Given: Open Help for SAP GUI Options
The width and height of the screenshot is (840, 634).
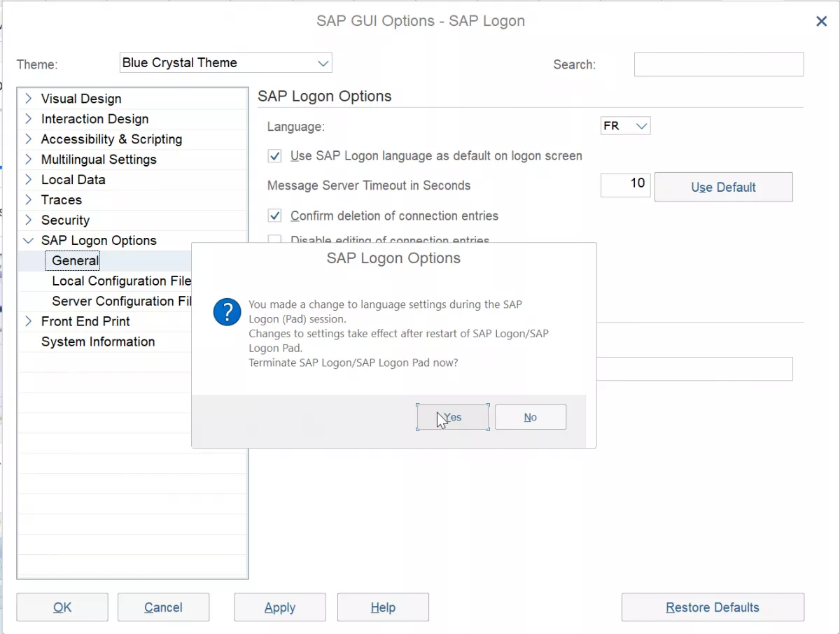Looking at the screenshot, I should (383, 607).
